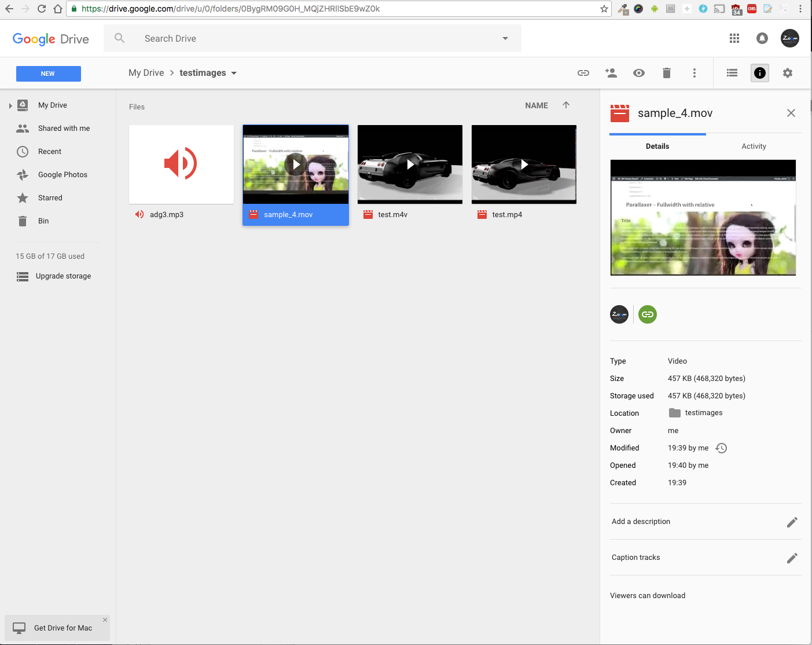Click the share with people icon
Image resolution: width=812 pixels, height=645 pixels.
point(611,73)
